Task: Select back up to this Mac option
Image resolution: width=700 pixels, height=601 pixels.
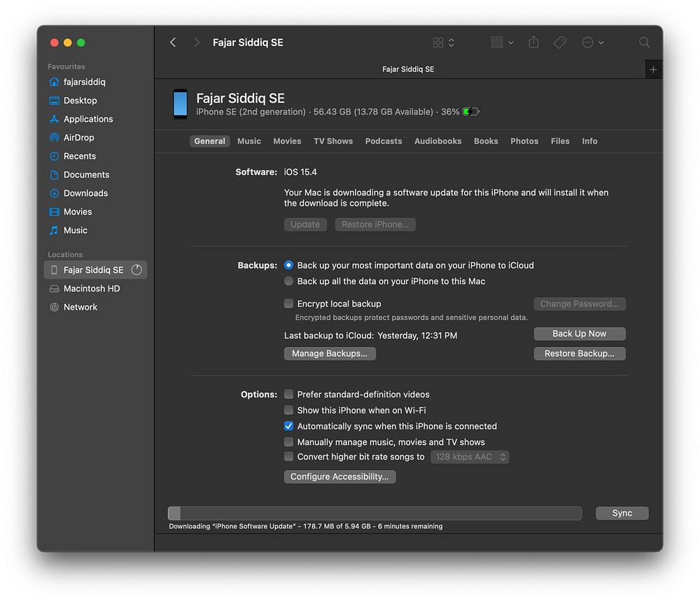Action: [289, 281]
